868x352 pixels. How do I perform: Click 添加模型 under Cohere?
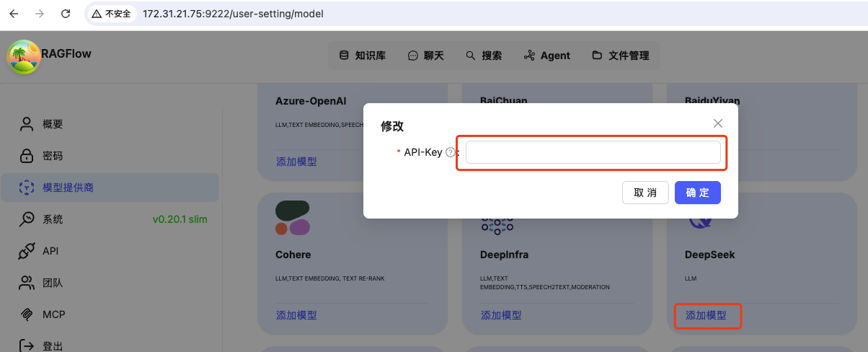point(296,315)
